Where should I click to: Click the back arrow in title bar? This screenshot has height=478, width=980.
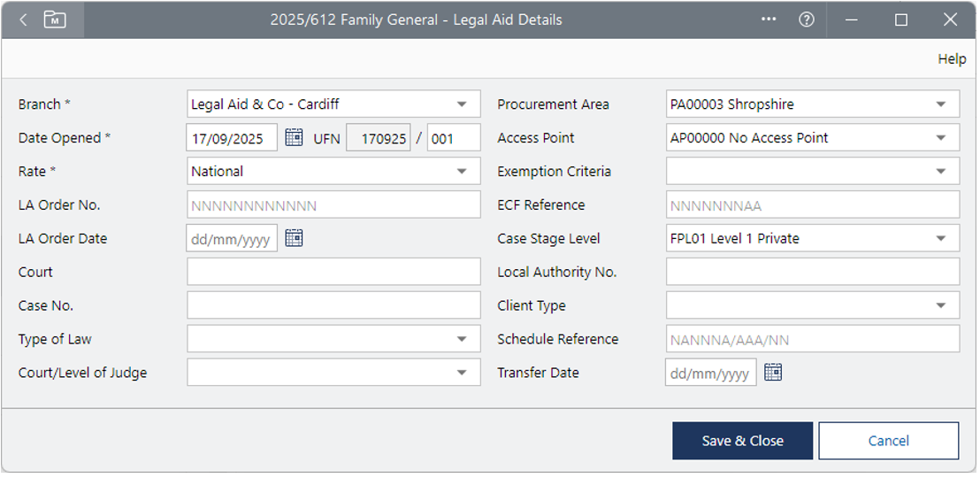tap(23, 19)
